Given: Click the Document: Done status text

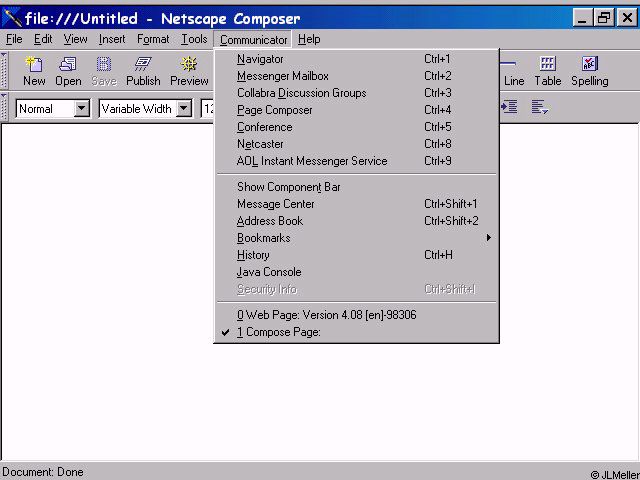Looking at the screenshot, I should 43,472.
